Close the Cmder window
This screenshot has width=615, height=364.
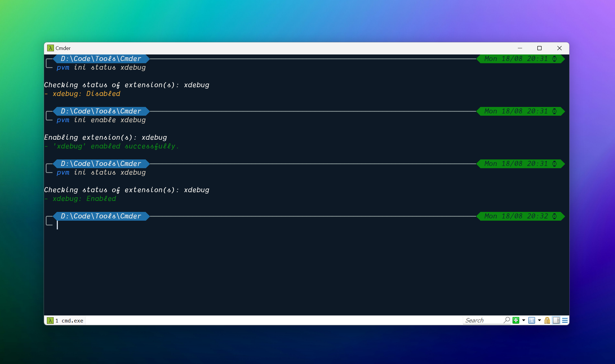(x=559, y=48)
